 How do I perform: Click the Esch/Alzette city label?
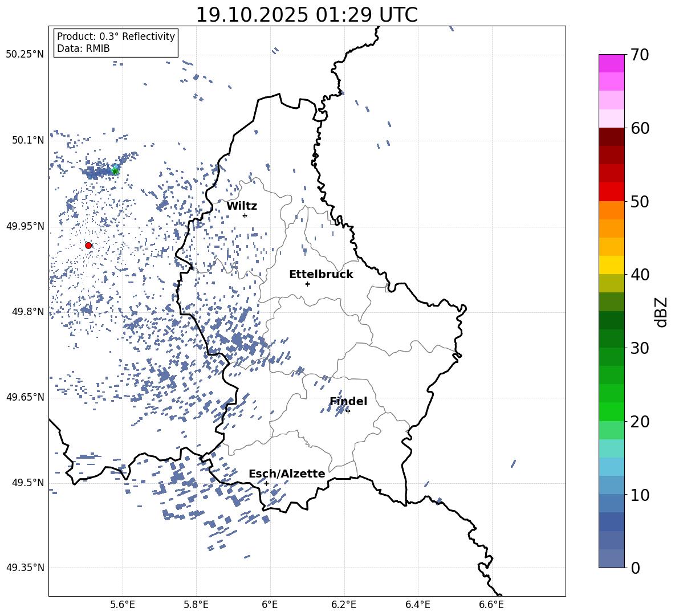point(287,474)
